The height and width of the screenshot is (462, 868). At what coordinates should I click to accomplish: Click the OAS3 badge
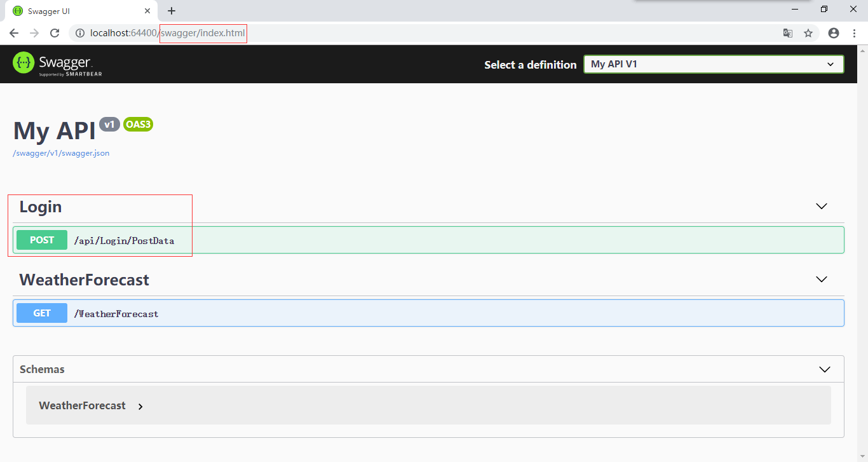[138, 125]
